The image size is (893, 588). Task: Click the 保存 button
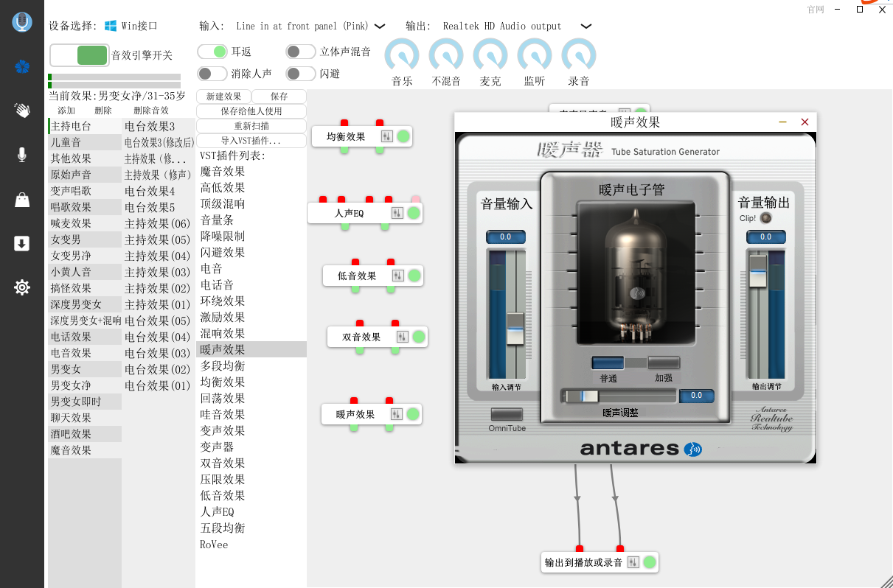click(x=279, y=97)
